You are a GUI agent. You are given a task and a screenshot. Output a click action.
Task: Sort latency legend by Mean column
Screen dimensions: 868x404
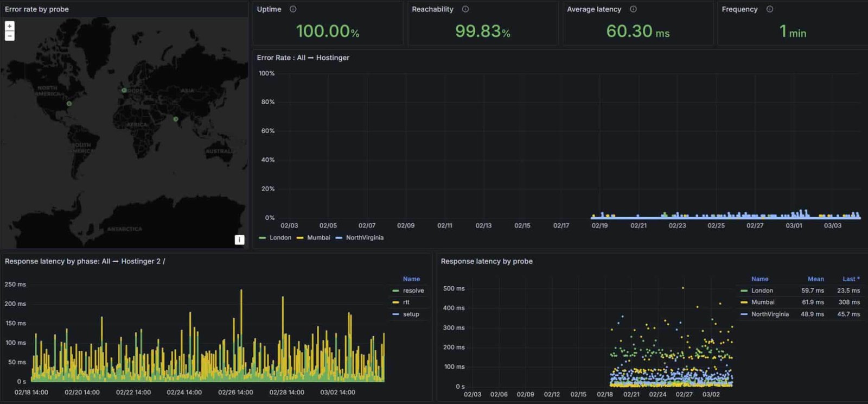pos(815,279)
